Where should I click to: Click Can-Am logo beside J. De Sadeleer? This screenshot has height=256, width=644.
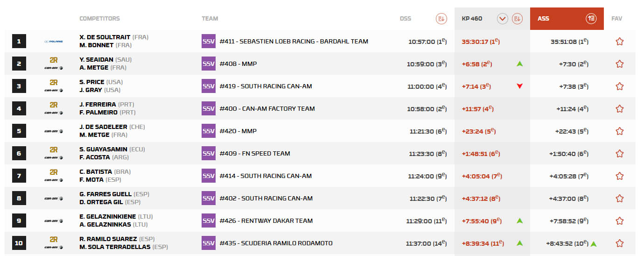(54, 131)
